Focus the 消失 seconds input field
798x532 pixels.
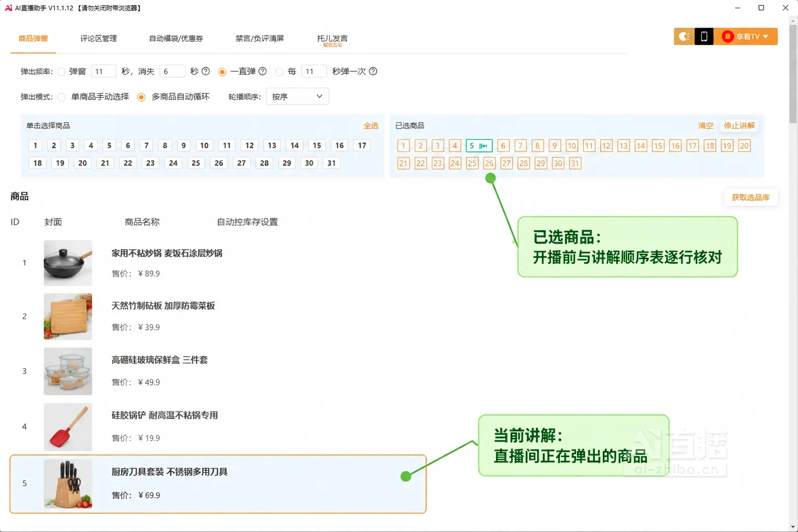172,71
